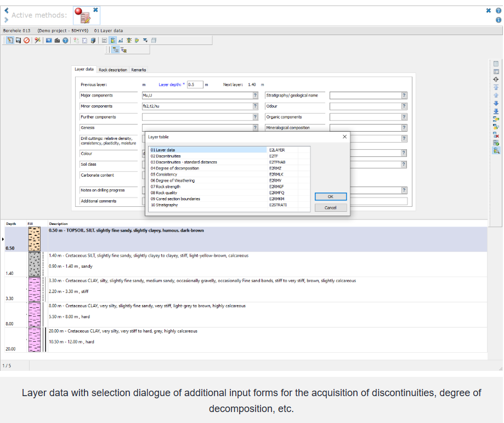Open lookup for Stratigraphy/geological name field
Viewport: 504px width, 423px height.
coord(404,95)
